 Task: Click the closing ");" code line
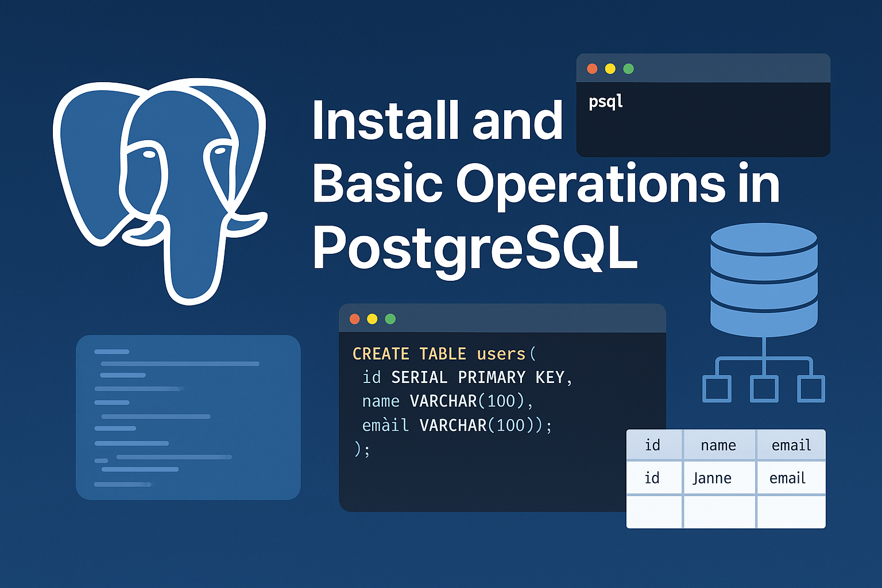[362, 448]
